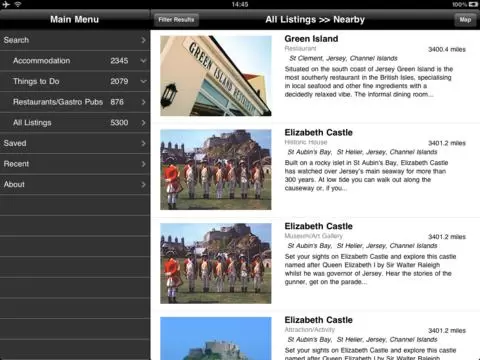This screenshot has width=480, height=360.
Task: Open Elizabeth Castle Attraction/Activity photo
Action: (216, 338)
